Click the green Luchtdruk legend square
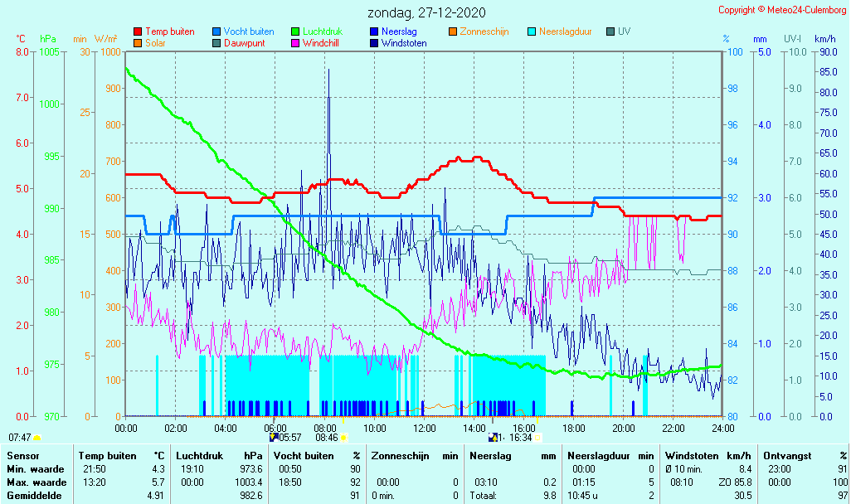The width and height of the screenshot is (851, 504). [x=296, y=31]
